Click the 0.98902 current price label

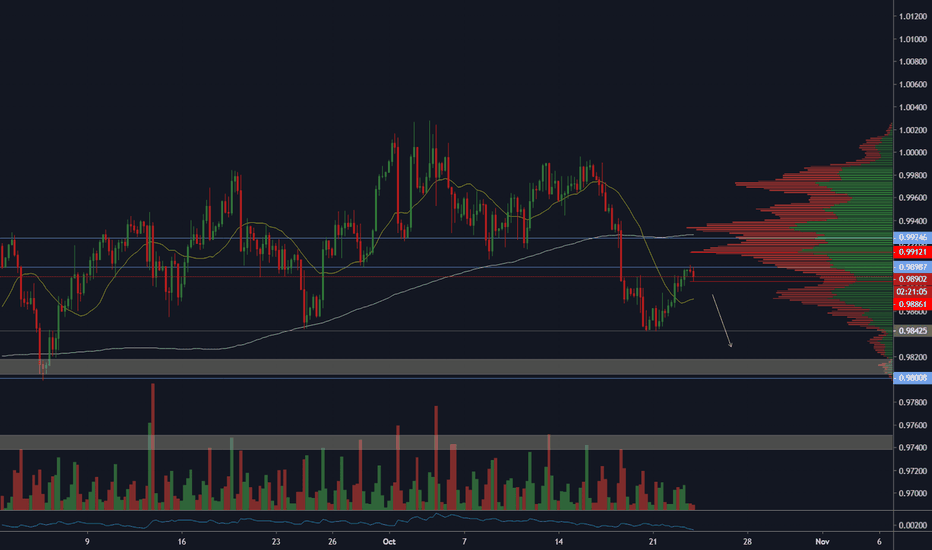click(912, 279)
